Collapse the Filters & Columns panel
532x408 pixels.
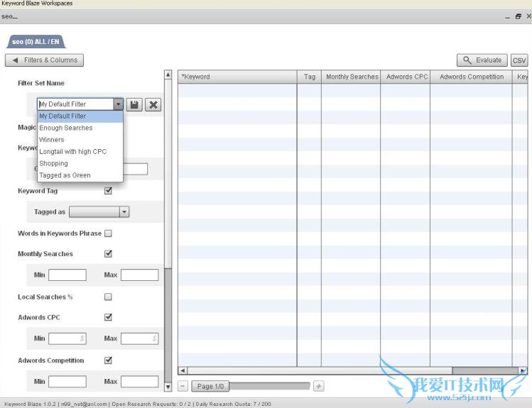click(x=45, y=60)
